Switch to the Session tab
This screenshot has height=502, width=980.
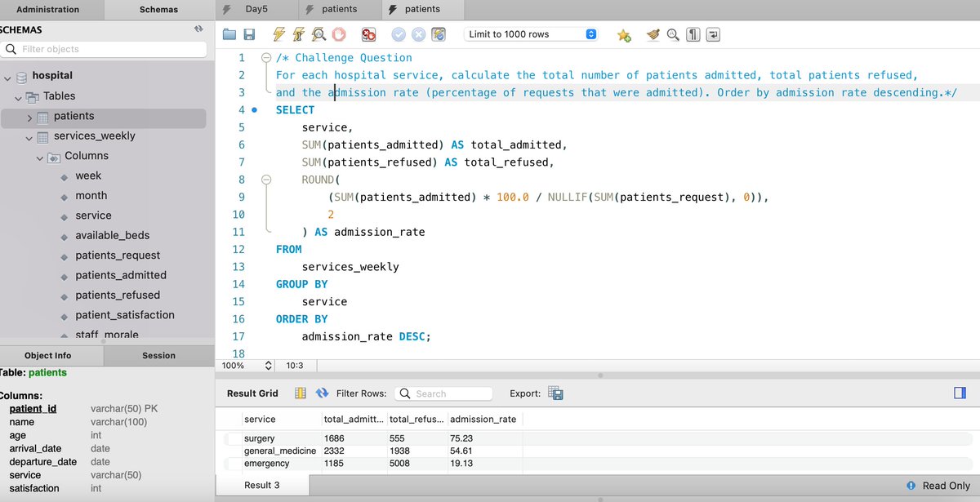pyautogui.click(x=158, y=355)
